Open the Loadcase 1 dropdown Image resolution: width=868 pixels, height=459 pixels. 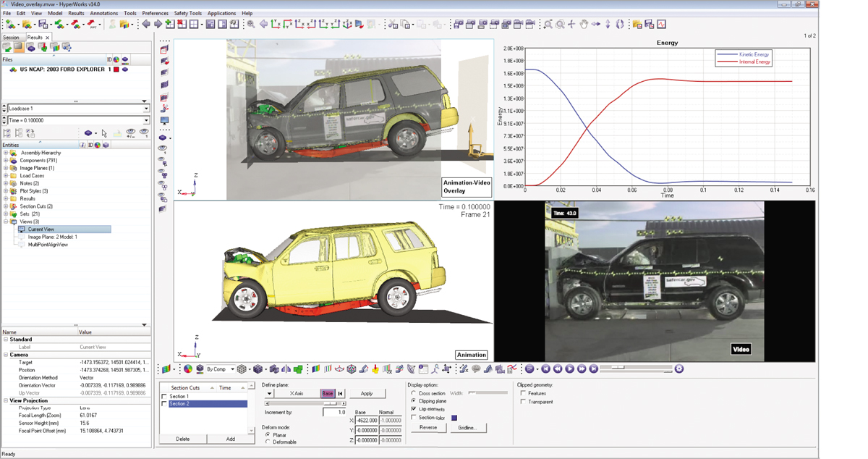(x=146, y=109)
